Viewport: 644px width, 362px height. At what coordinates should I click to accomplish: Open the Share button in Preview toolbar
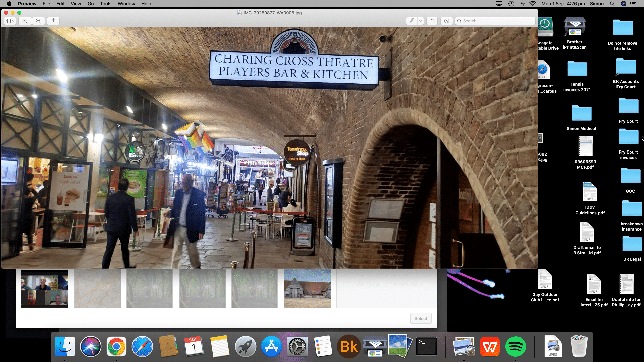(53, 21)
